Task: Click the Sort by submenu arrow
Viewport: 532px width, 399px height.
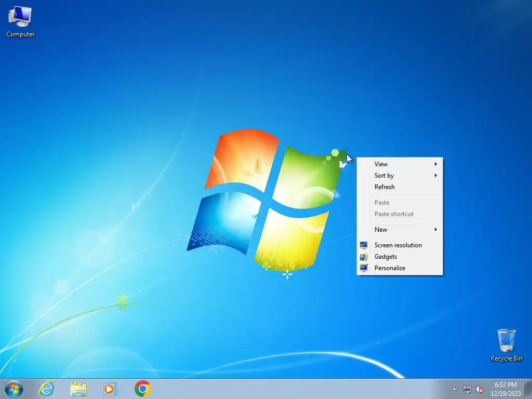Action: click(x=436, y=176)
